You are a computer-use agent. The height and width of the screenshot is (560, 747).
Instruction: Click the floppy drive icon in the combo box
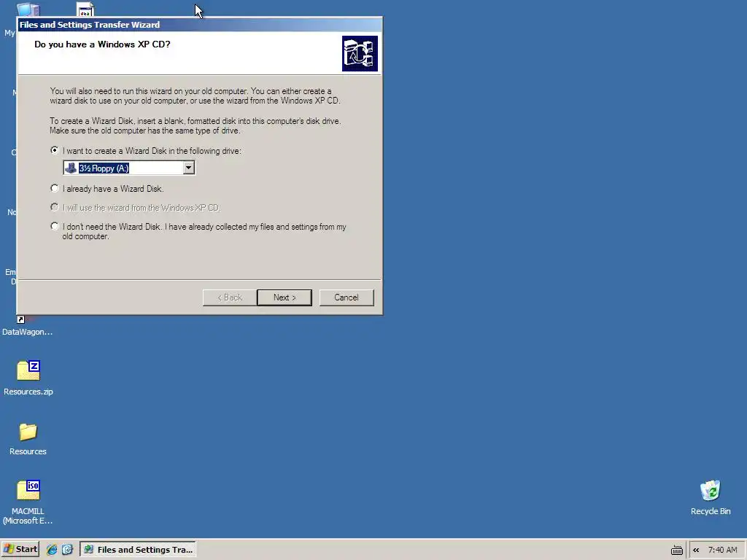71,168
